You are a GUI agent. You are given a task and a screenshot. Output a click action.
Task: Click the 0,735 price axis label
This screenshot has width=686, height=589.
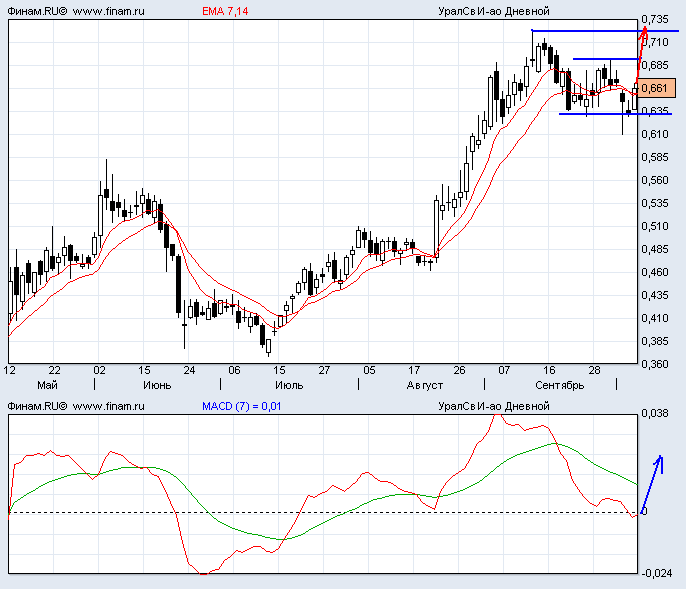click(x=655, y=19)
